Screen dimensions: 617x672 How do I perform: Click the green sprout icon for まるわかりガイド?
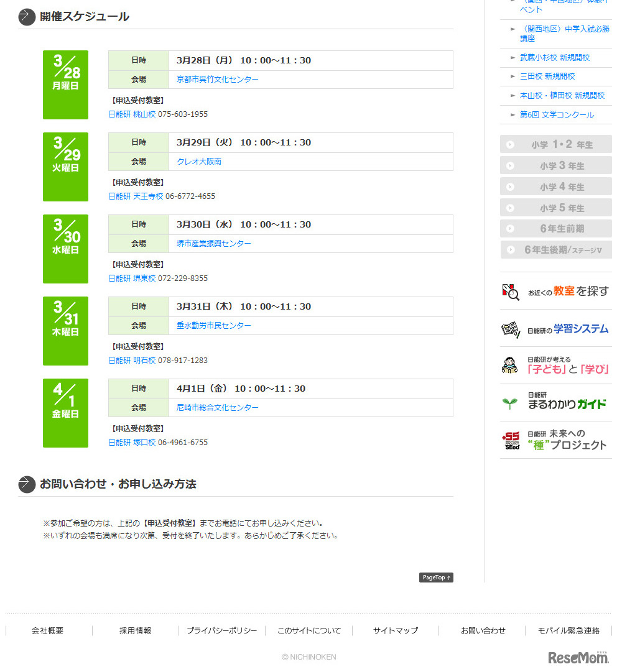[x=511, y=402]
